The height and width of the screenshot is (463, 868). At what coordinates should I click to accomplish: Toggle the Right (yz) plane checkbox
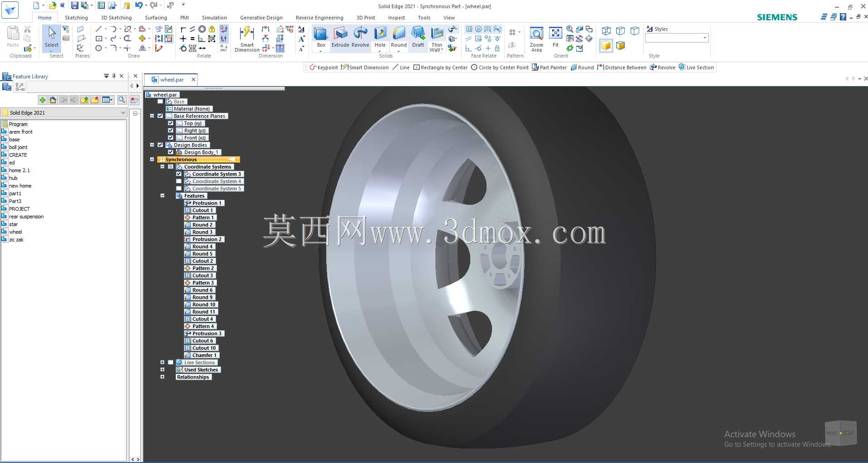(x=171, y=130)
